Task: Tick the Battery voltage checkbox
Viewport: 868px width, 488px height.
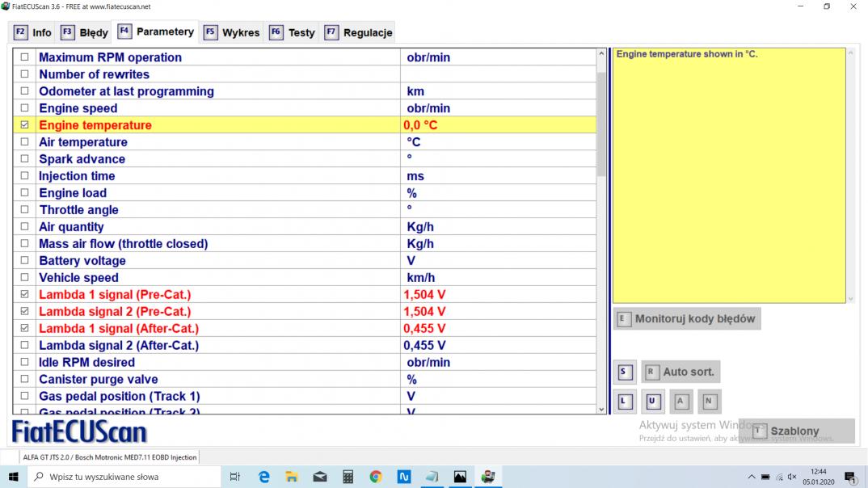Action: pos(24,260)
